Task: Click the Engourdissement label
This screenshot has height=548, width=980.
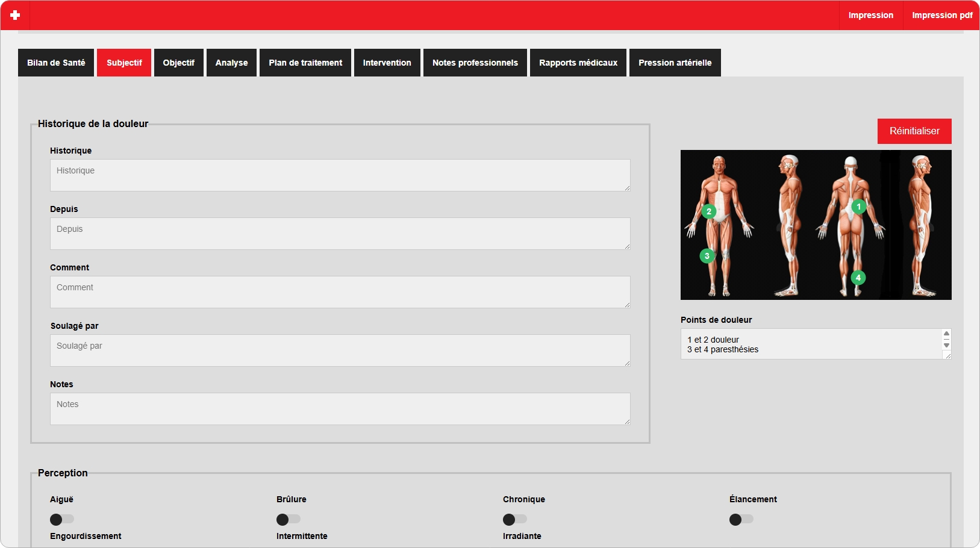Action: point(86,536)
